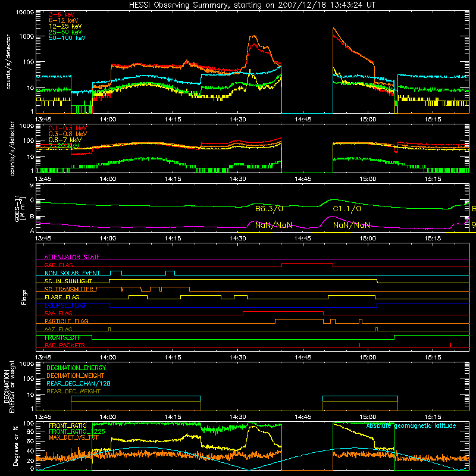Viewport: 476px width, 476px height.
Task: Select the NON_SOLAR_EVENT flag label
Action: [72, 273]
